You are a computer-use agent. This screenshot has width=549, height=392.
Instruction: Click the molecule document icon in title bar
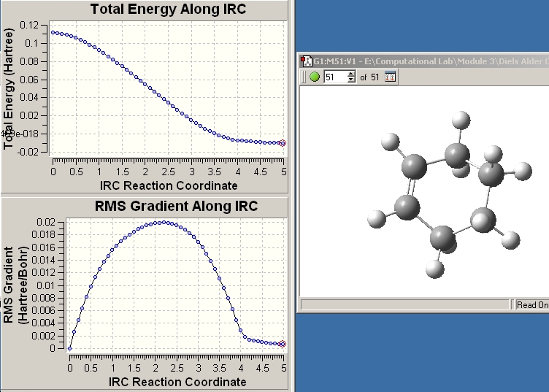[x=307, y=61]
